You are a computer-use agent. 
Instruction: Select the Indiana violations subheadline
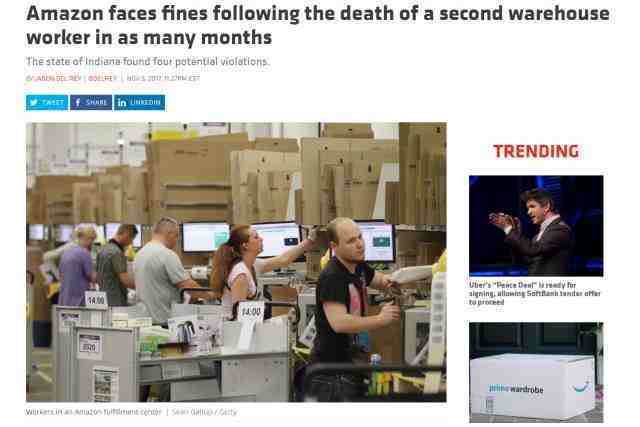[x=147, y=62]
